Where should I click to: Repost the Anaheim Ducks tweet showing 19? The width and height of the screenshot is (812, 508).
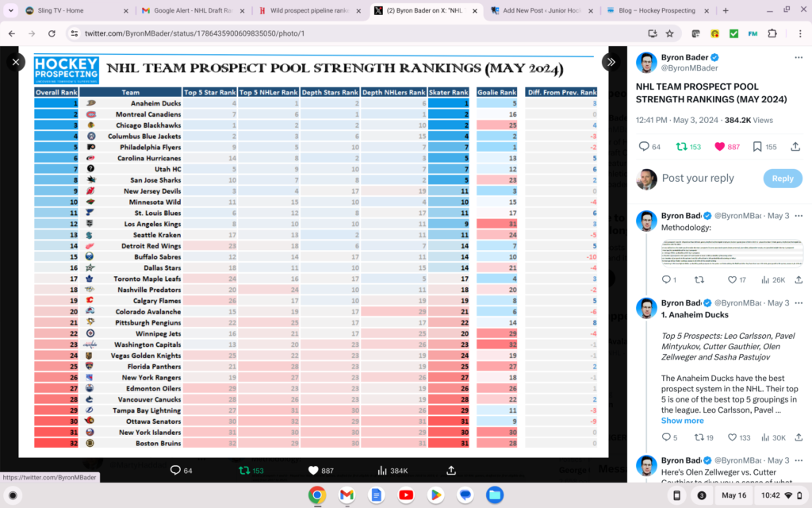[699, 437]
